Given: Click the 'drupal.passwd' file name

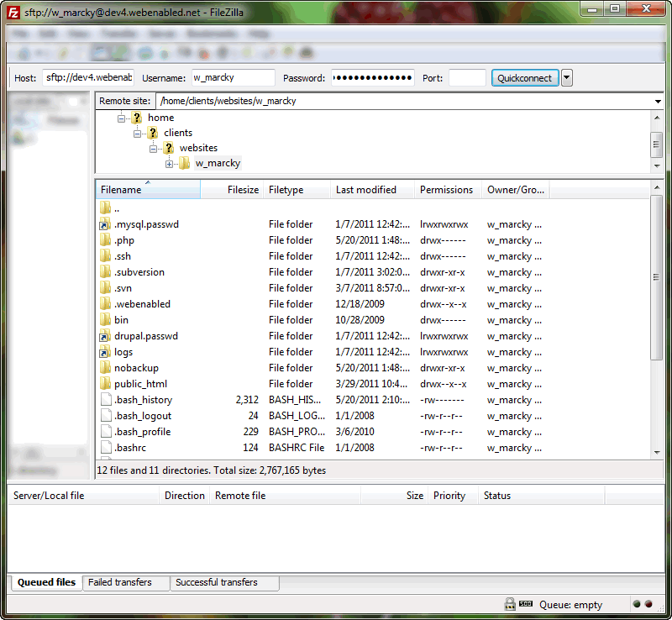Looking at the screenshot, I should coord(146,336).
